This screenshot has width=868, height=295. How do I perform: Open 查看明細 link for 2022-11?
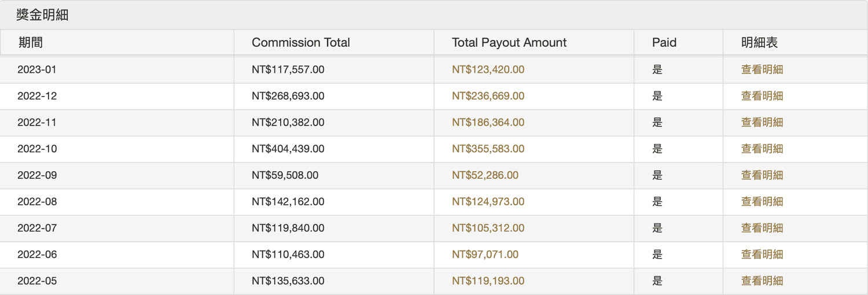click(762, 123)
